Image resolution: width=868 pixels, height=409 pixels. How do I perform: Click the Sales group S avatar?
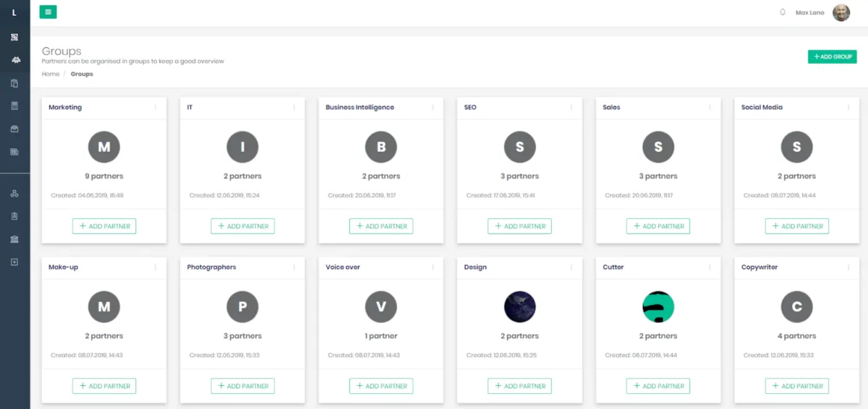pos(658,147)
